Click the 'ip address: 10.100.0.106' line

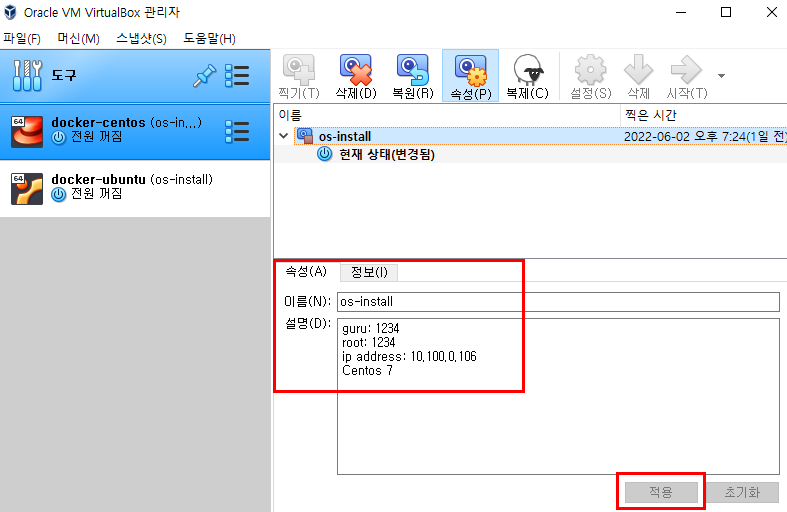(x=409, y=356)
